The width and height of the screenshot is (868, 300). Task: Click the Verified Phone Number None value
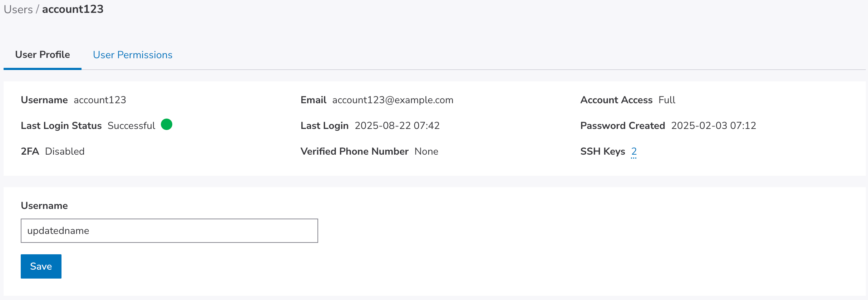[426, 151]
